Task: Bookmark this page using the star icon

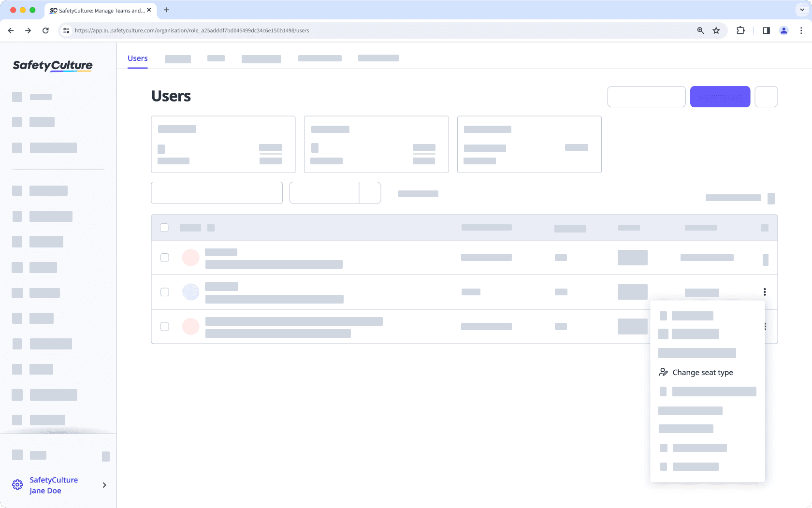Action: click(716, 30)
